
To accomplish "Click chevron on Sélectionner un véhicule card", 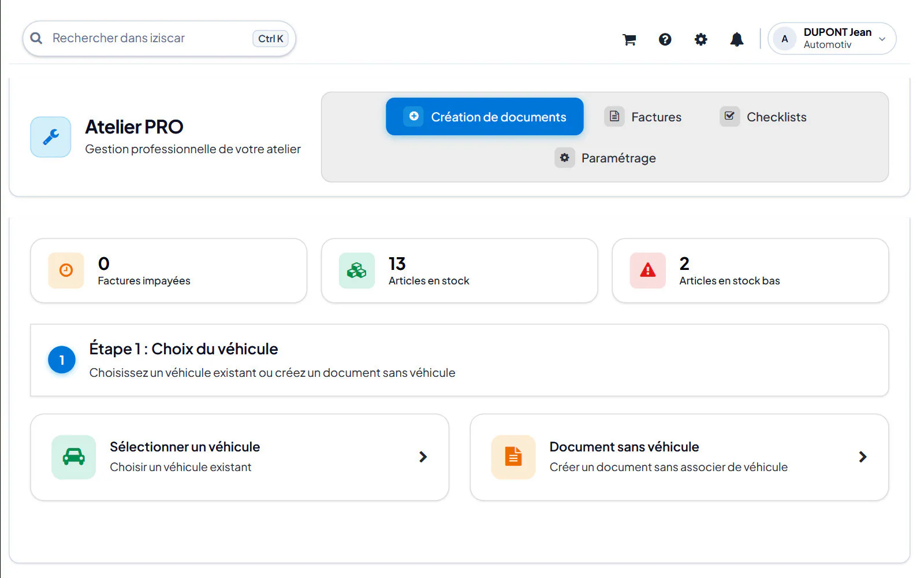I will pos(423,457).
